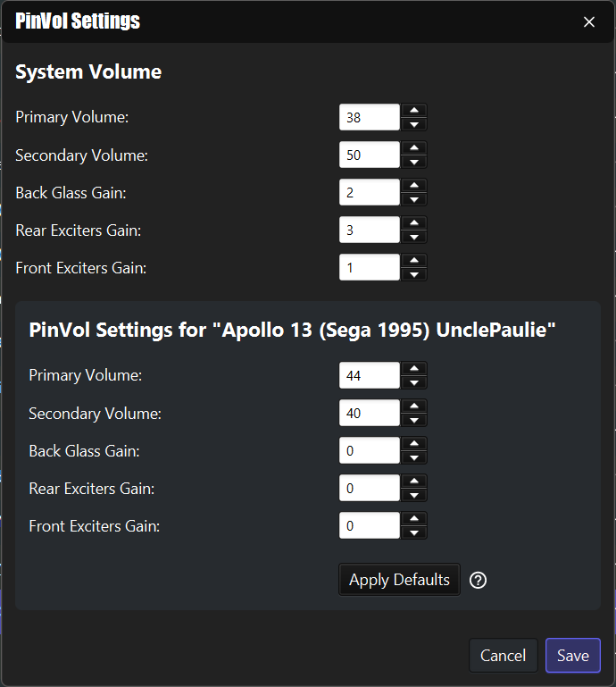Decrease System Primary Volume with down arrow
Screen dimensions: 616x687
[x=413, y=124]
